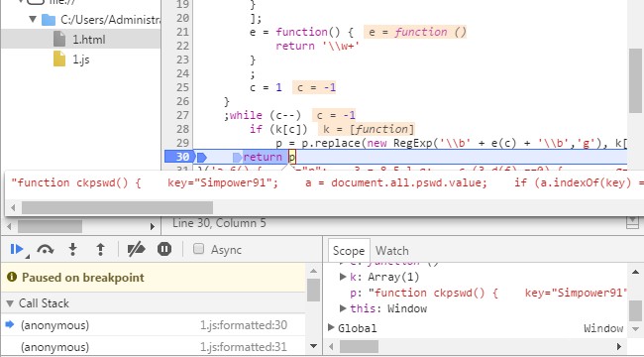Screen dimensions: 644x357
Task: Step into next function call
Action: (72, 249)
